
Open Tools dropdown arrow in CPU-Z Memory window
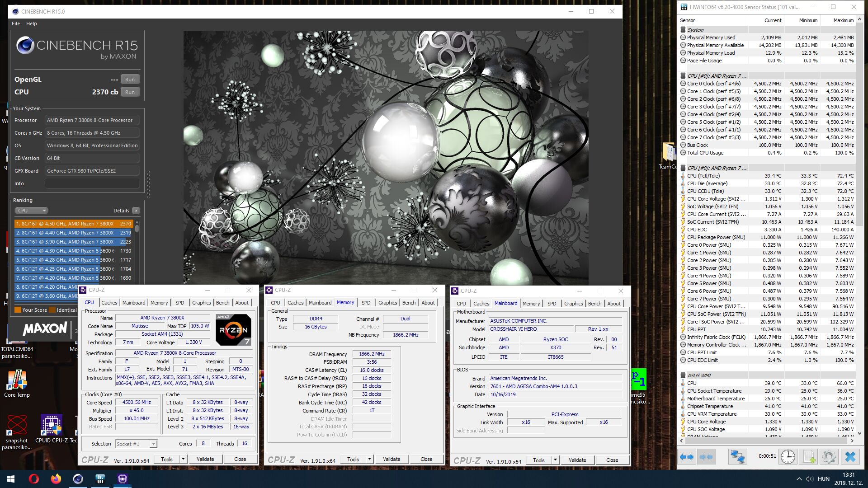(369, 459)
